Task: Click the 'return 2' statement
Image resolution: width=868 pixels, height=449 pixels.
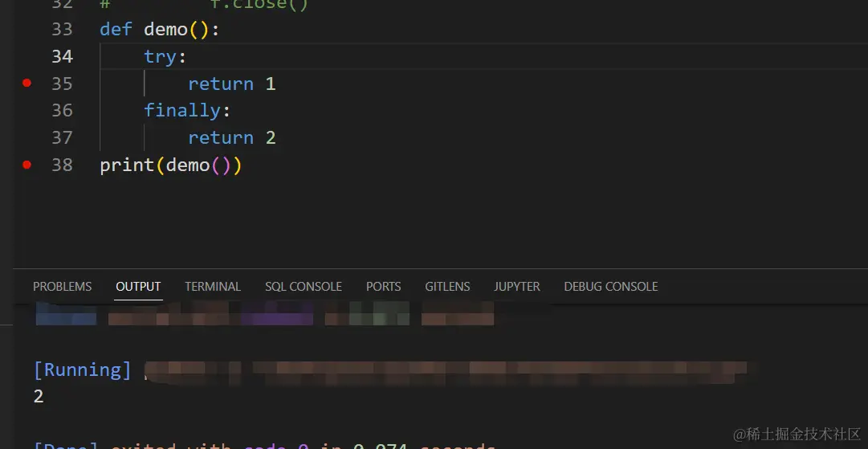Action: coord(231,138)
